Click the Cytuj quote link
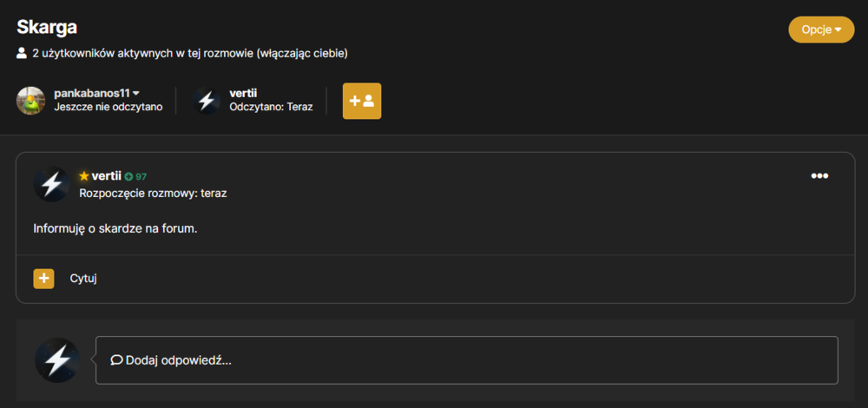The width and height of the screenshot is (868, 408). [x=83, y=279]
